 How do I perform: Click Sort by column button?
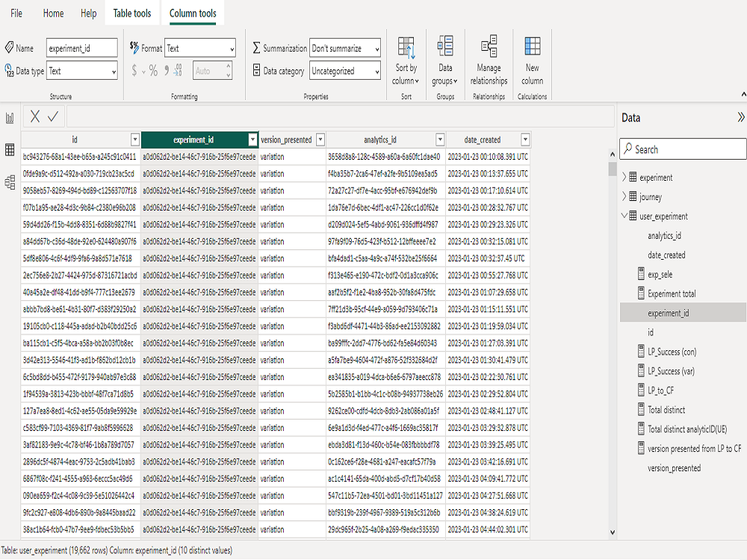(406, 61)
